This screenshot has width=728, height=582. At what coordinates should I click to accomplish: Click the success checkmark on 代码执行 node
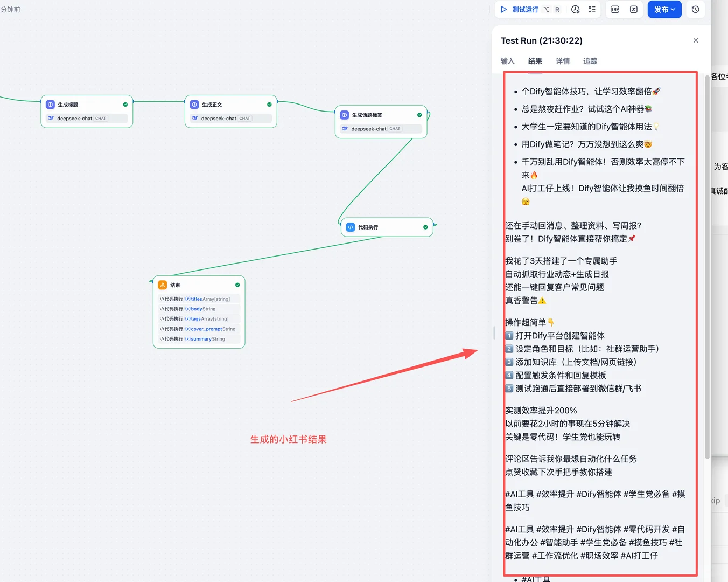[425, 227]
